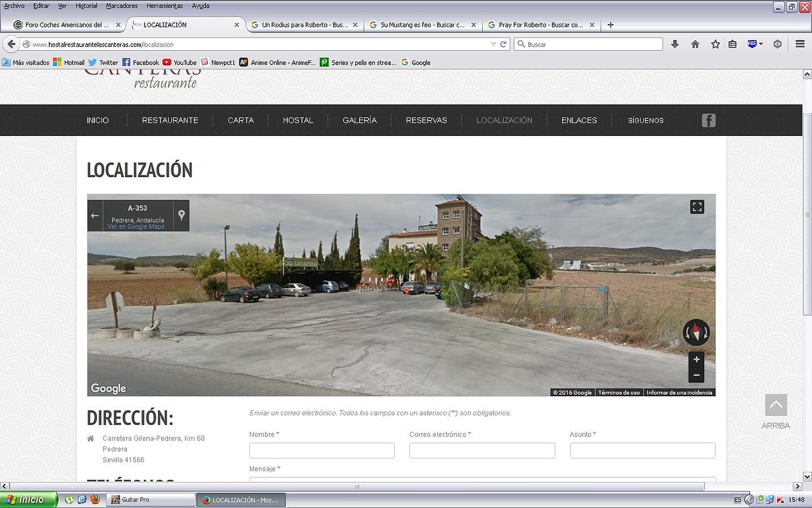
Task: Launch Firefox from quick launch bar
Action: click(95, 500)
